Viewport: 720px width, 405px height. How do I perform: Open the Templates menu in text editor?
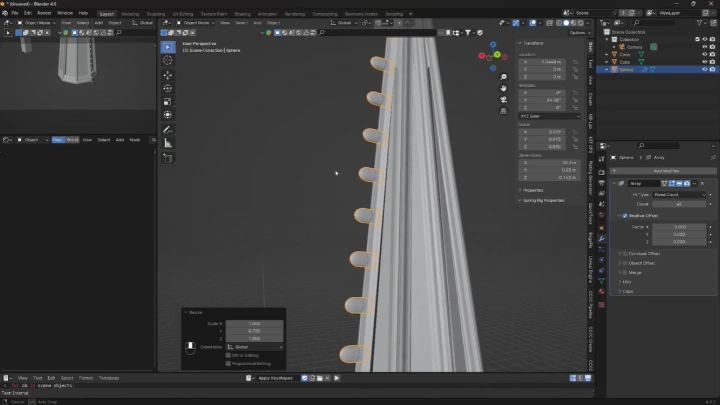click(109, 378)
